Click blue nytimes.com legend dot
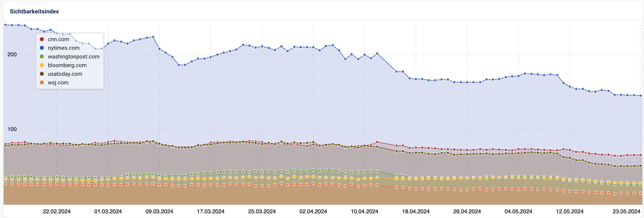 [x=42, y=48]
